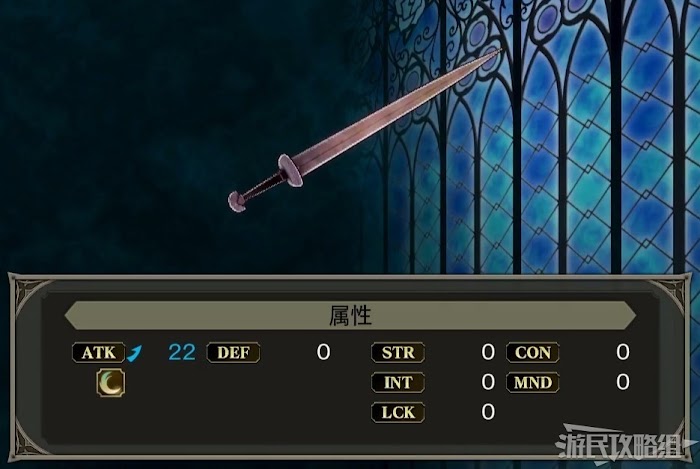Click the CON stat badge

tap(533, 353)
